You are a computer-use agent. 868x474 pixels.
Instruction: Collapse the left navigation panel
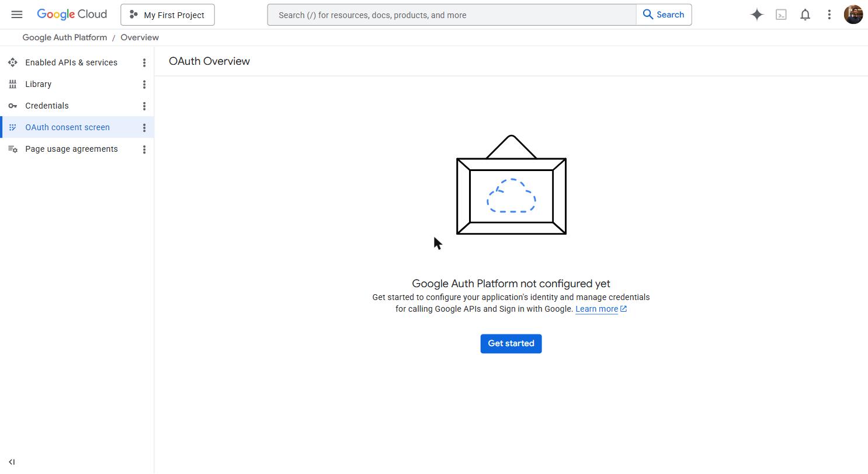click(12, 462)
